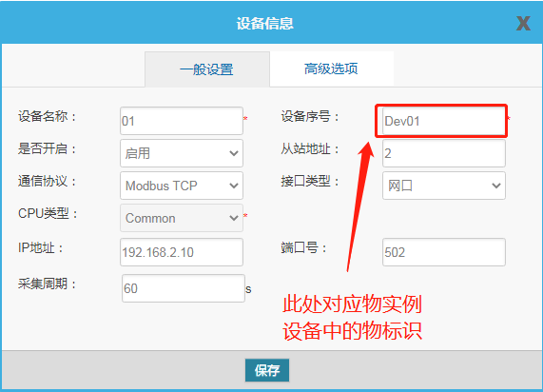Click the chevron arrow of Modbus TCP dropdown
Image resolution: width=543 pixels, height=392 pixels.
[234, 186]
